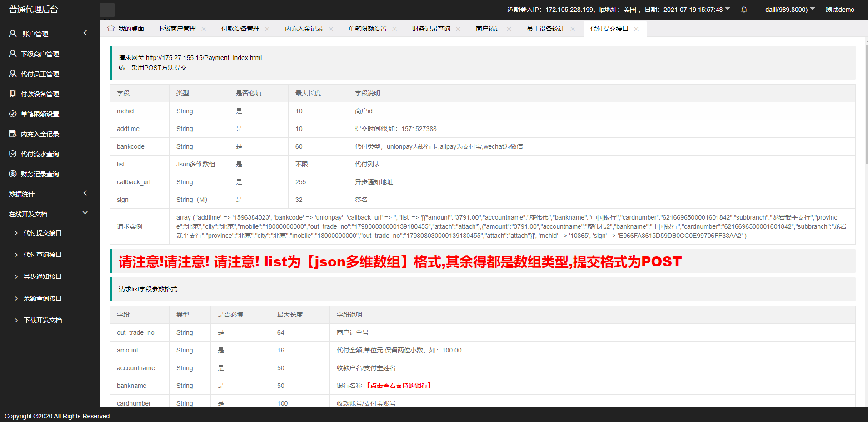868x422 pixels.
Task: Open recent login IP info dropdown
Action: click(728, 9)
